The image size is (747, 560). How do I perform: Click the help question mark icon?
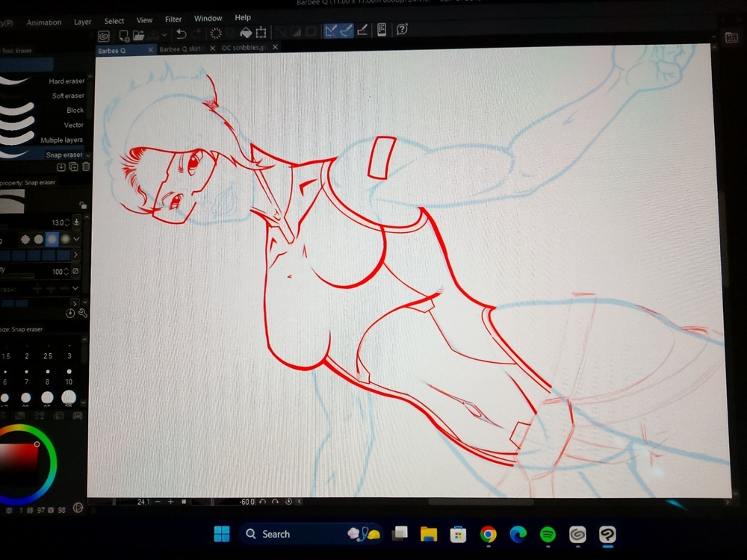pyautogui.click(x=403, y=31)
